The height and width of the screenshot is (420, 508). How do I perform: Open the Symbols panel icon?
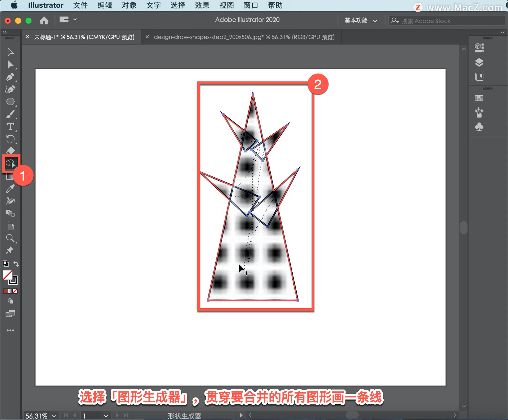pyautogui.click(x=479, y=127)
